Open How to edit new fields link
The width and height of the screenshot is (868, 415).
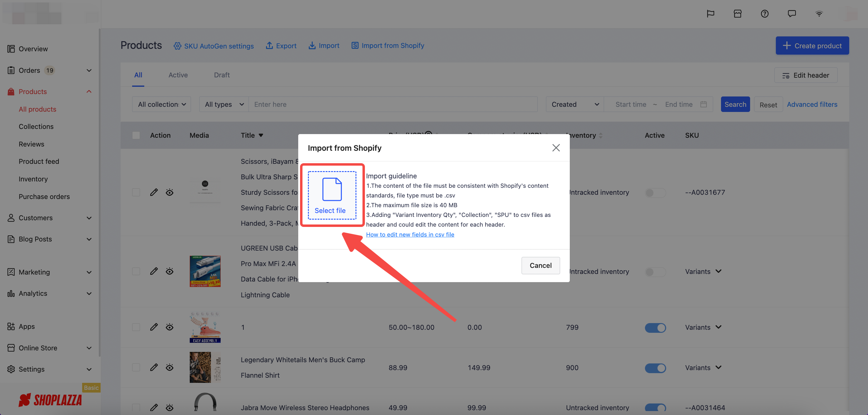(410, 234)
